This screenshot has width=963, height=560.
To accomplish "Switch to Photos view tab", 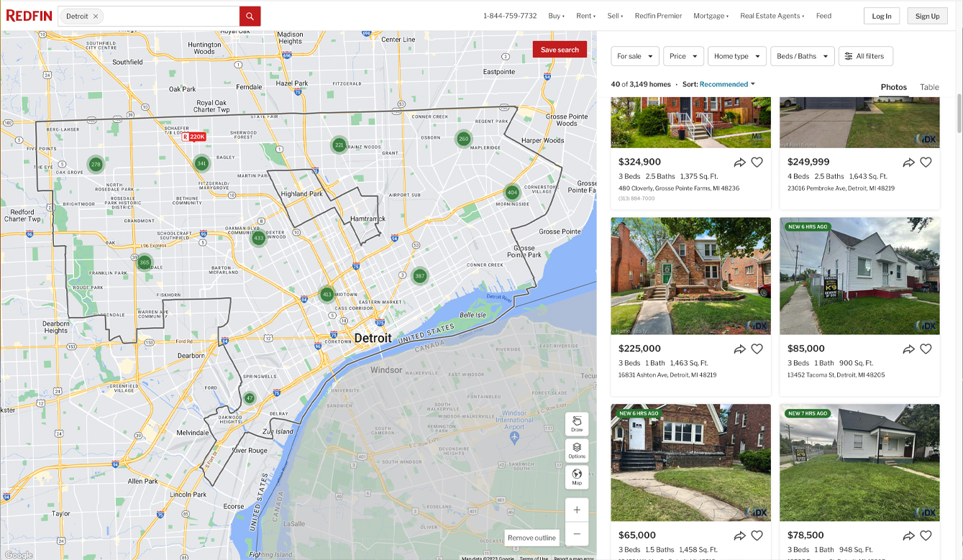I will (x=894, y=87).
